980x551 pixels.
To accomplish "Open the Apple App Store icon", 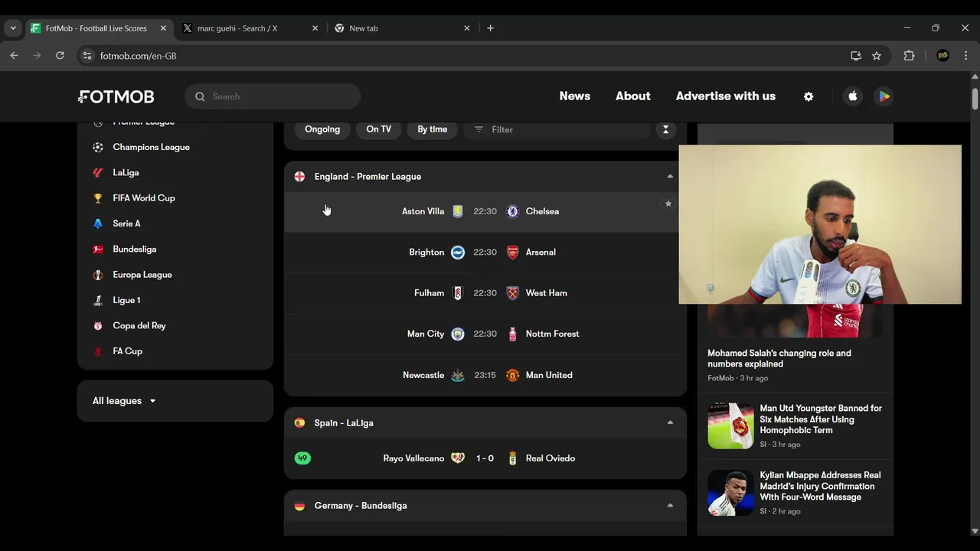I will tap(853, 96).
